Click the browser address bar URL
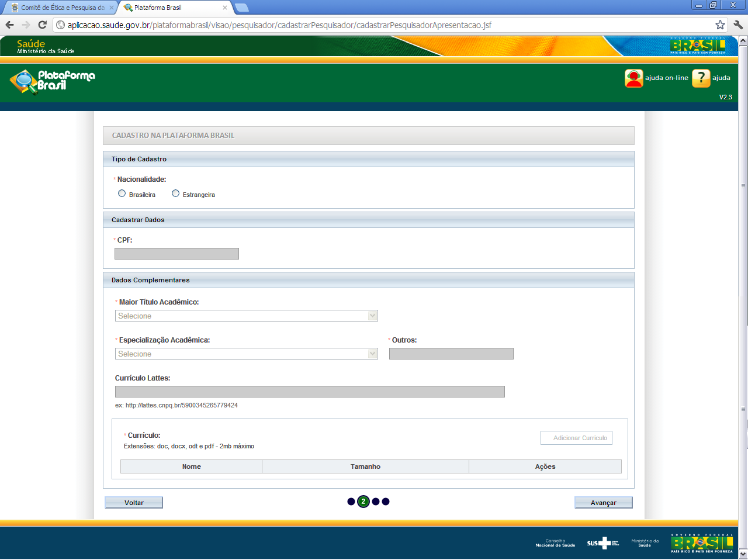The width and height of the screenshot is (748, 560). pos(279,25)
